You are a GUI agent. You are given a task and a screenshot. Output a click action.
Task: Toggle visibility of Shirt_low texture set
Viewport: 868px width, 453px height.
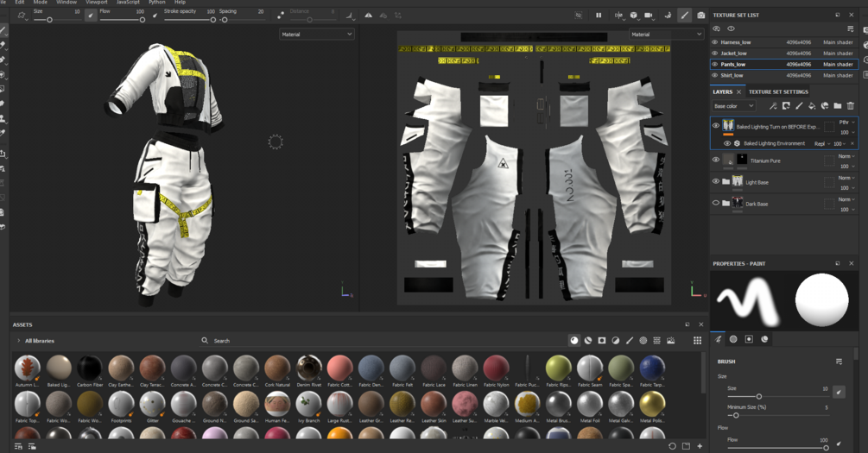pos(714,75)
